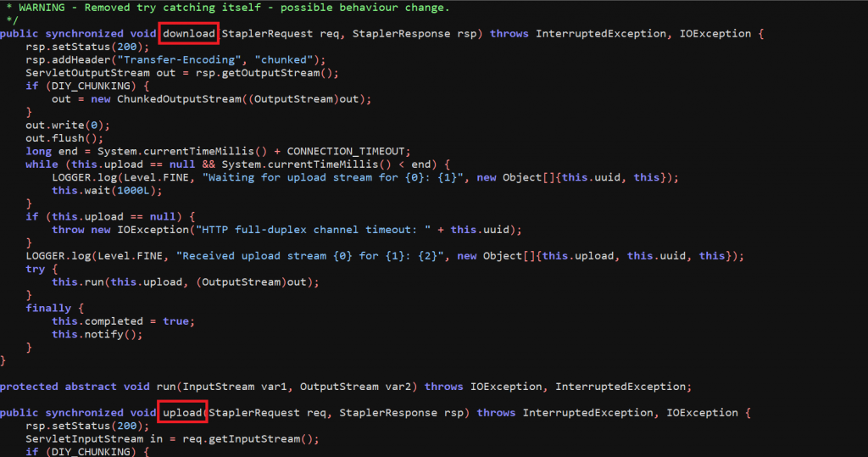Click the while loop keyword

(42, 164)
